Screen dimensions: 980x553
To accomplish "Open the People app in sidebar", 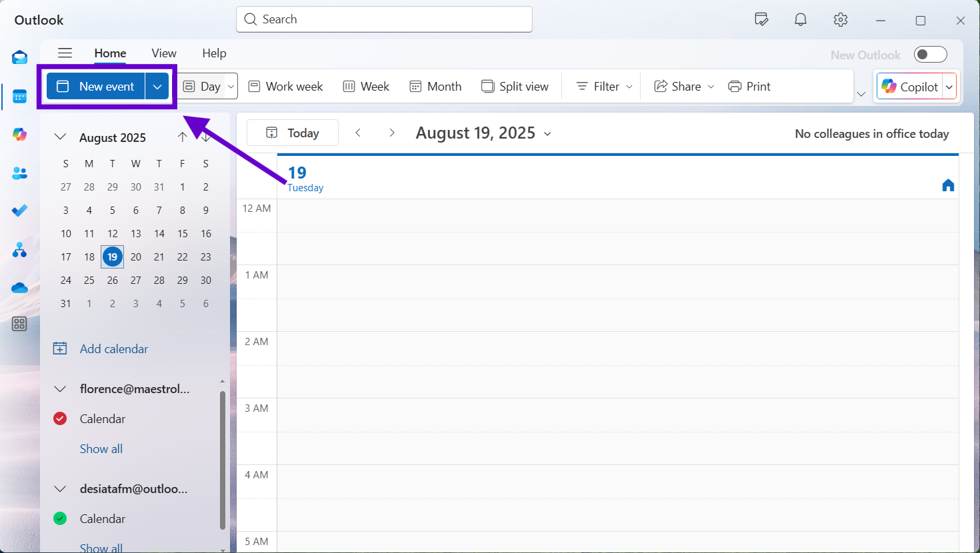I will click(x=19, y=173).
